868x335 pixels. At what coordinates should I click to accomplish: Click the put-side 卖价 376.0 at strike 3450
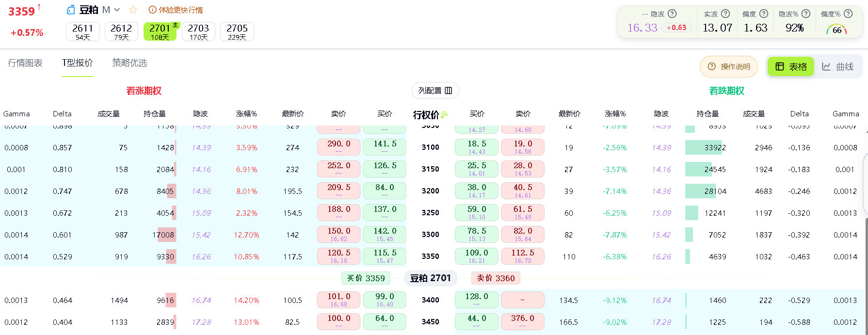tap(523, 321)
